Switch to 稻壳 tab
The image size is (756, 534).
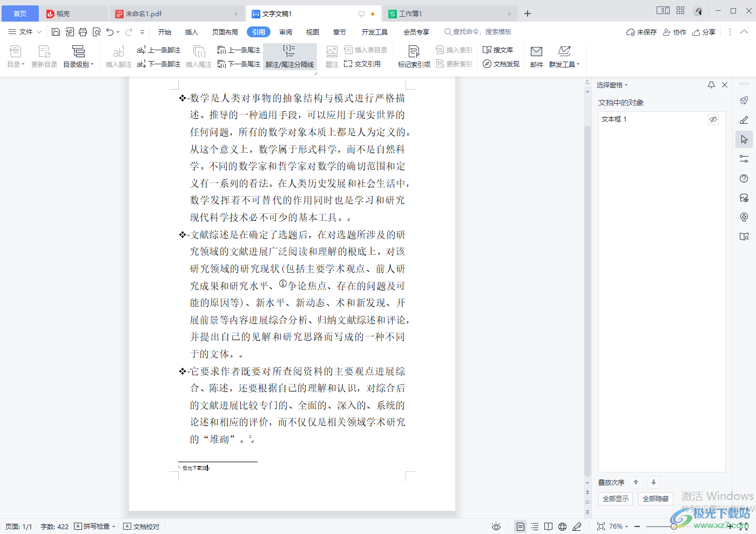pos(75,13)
